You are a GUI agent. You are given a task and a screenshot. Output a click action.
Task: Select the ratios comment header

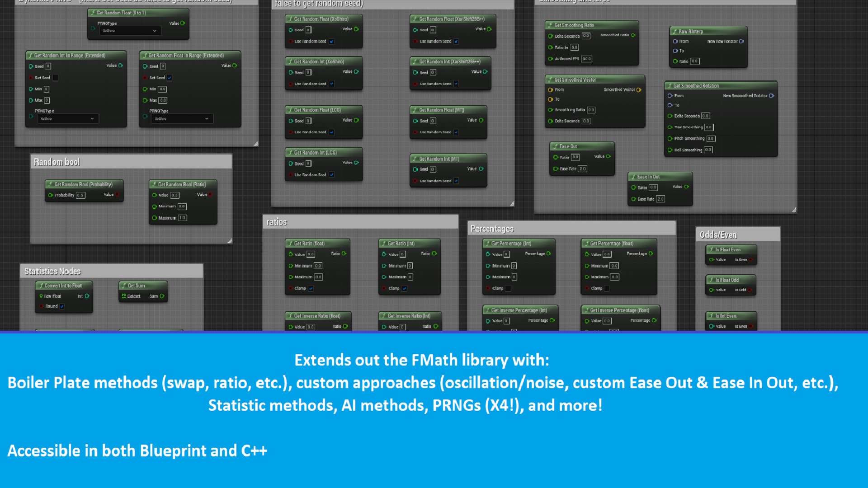pyautogui.click(x=361, y=222)
